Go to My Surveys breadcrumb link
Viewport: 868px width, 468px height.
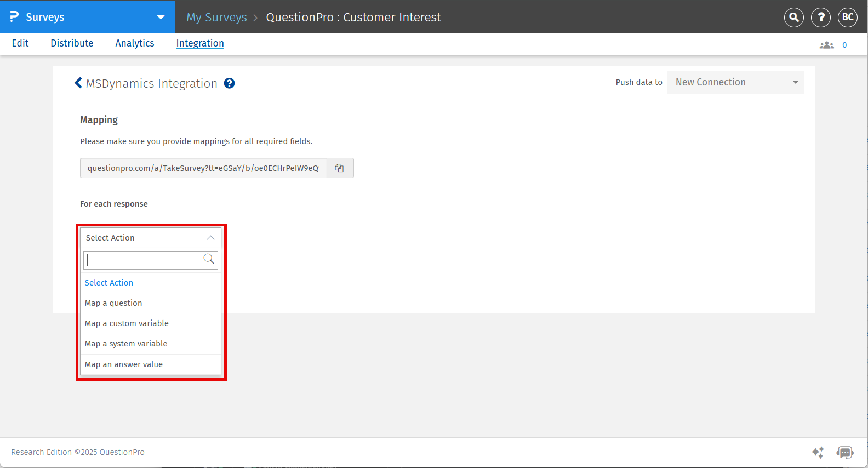pos(216,18)
